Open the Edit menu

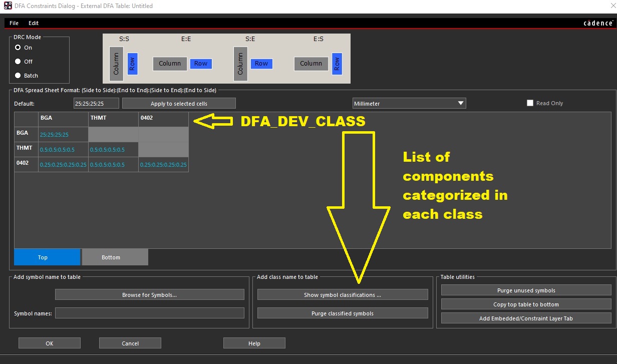pyautogui.click(x=34, y=23)
